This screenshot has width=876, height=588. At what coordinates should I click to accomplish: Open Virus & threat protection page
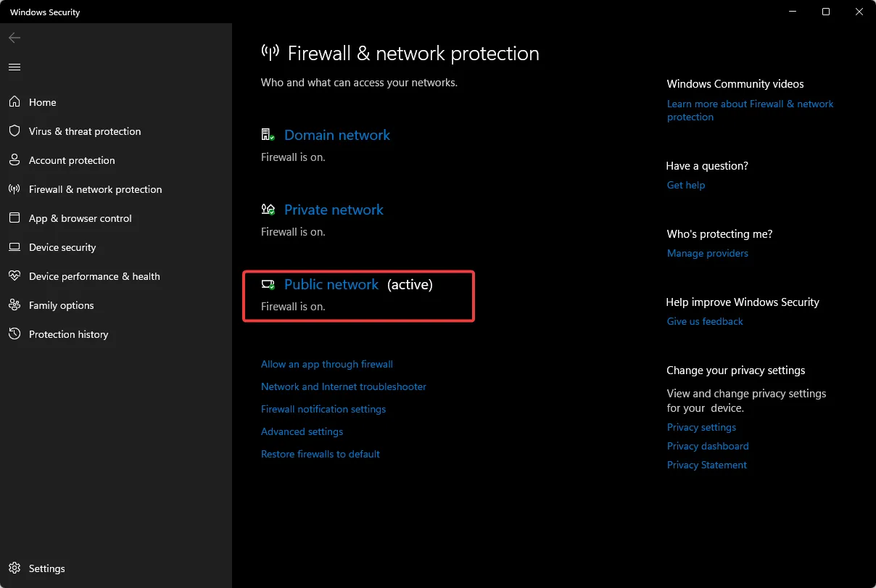(x=85, y=131)
